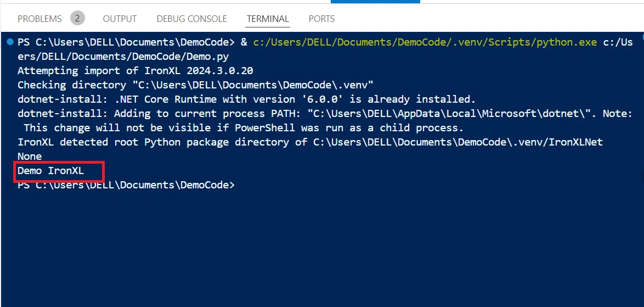Click the first PS prompt directory path
This screenshot has width=644, height=307.
135,42
